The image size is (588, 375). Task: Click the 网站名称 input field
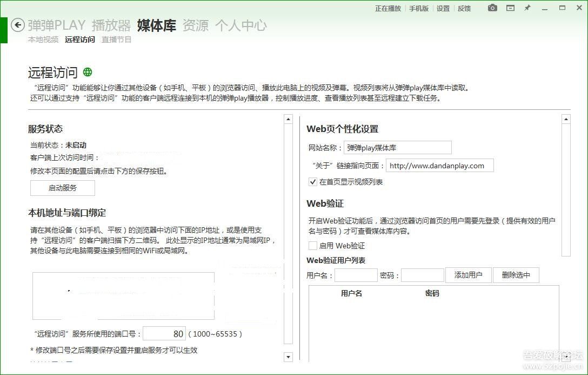(398, 148)
